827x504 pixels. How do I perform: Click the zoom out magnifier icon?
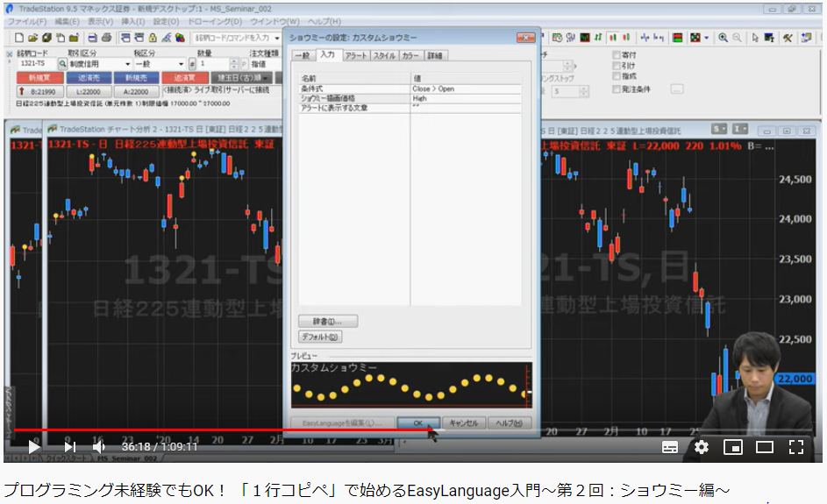tap(737, 38)
